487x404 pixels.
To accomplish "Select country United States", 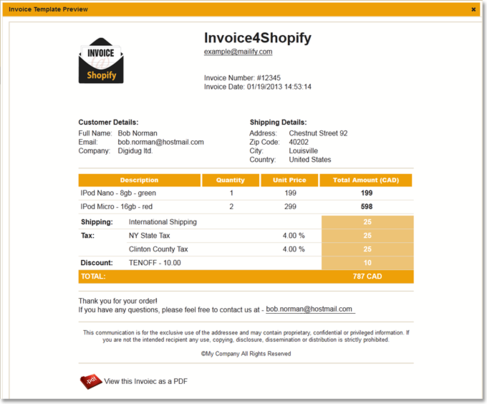I will [x=310, y=159].
